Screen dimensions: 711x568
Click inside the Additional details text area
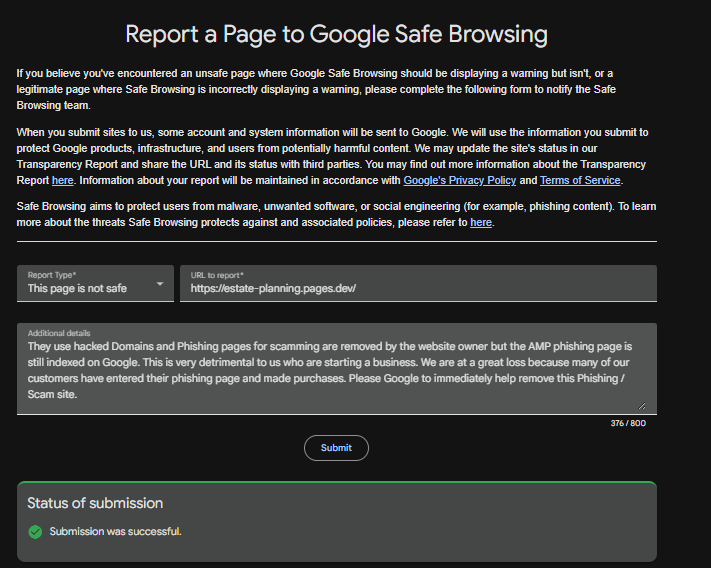(x=336, y=369)
